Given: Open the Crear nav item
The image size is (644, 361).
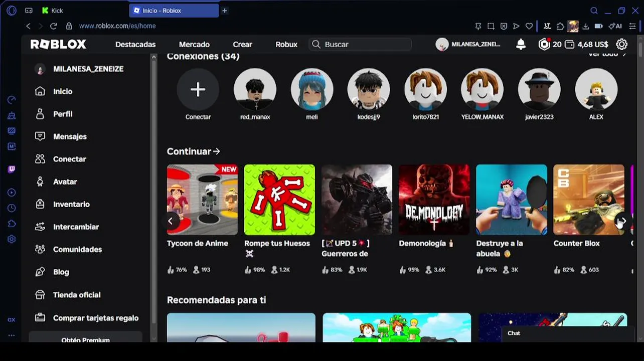Looking at the screenshot, I should pyautogui.click(x=242, y=44).
